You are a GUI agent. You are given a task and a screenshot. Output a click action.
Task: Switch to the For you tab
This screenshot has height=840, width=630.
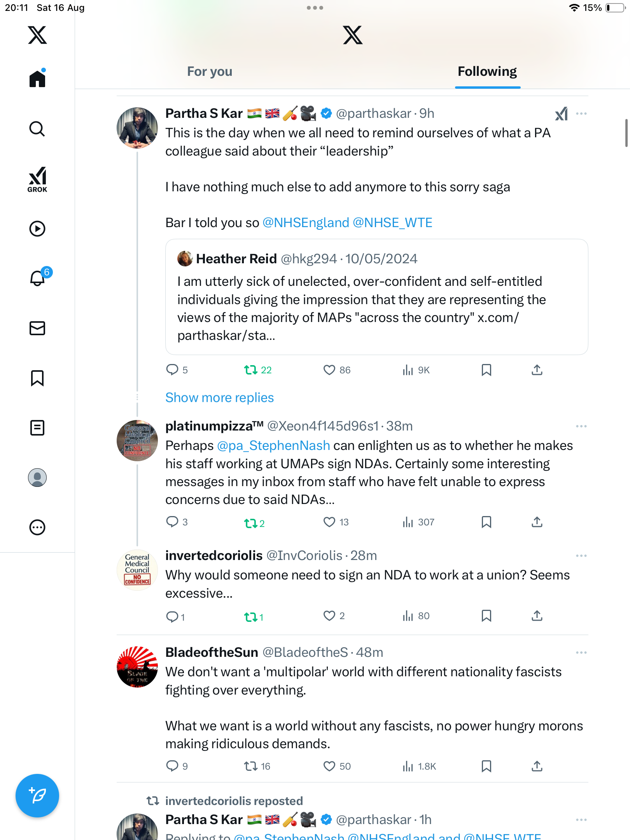[x=210, y=72]
